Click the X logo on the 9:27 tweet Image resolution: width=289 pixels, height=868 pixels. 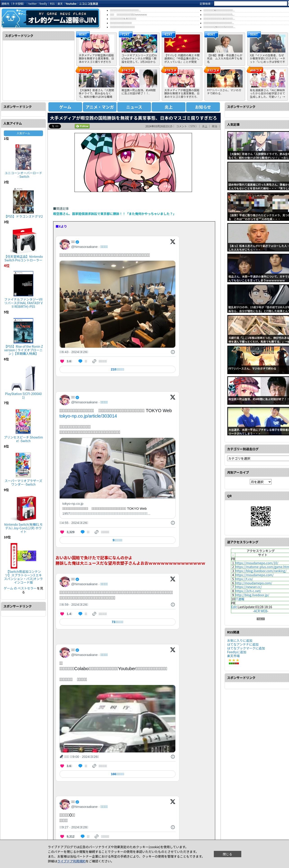click(x=173, y=802)
